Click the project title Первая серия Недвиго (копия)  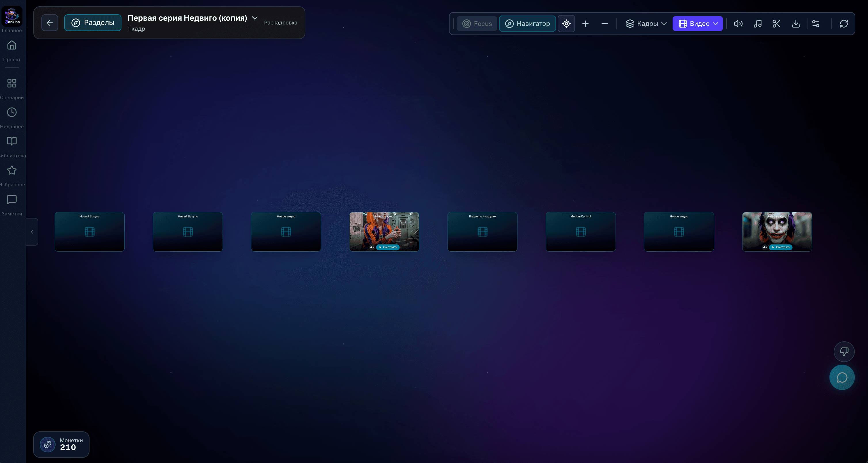coord(187,18)
